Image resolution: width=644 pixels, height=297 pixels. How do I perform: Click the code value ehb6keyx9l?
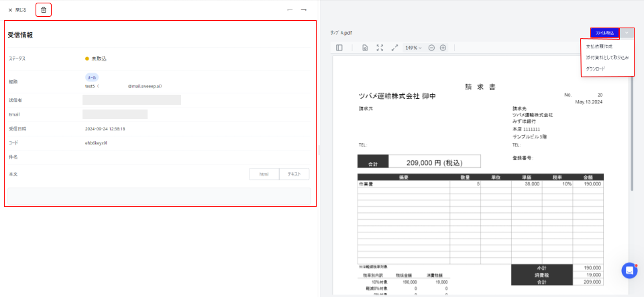coord(96,142)
